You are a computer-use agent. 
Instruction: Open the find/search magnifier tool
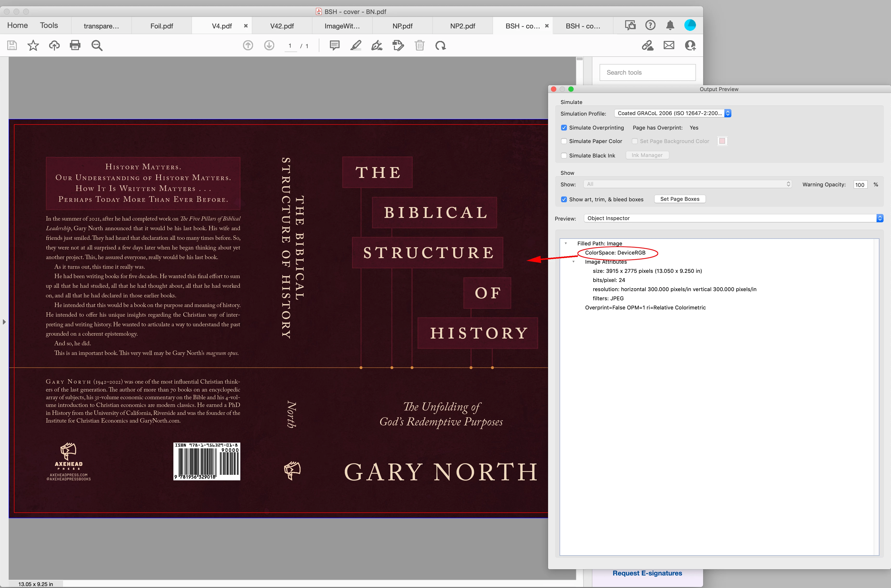pyautogui.click(x=97, y=45)
